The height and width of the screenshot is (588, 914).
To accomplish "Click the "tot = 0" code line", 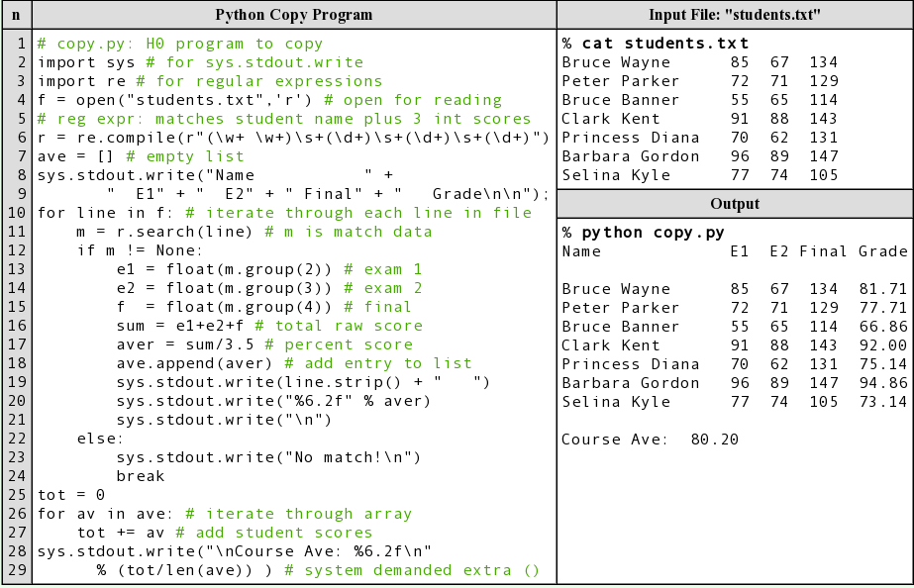I will coord(71,495).
